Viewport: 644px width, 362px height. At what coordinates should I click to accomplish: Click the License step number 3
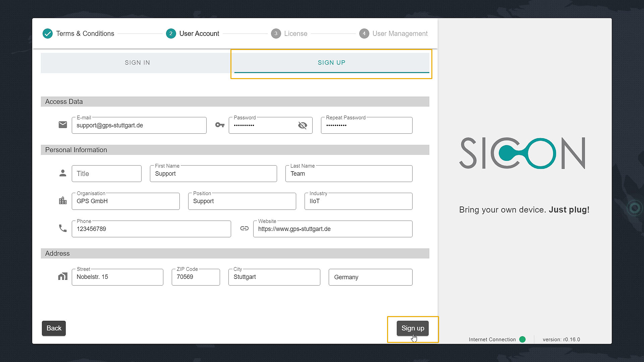(276, 34)
